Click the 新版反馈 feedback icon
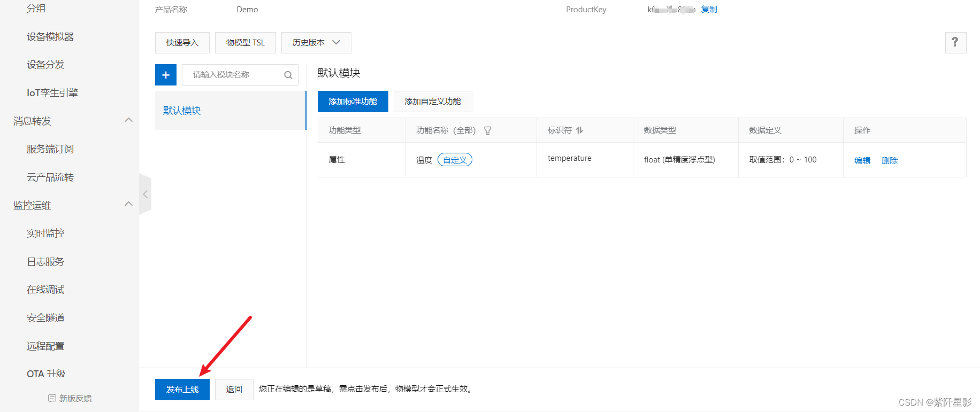 [x=52, y=398]
